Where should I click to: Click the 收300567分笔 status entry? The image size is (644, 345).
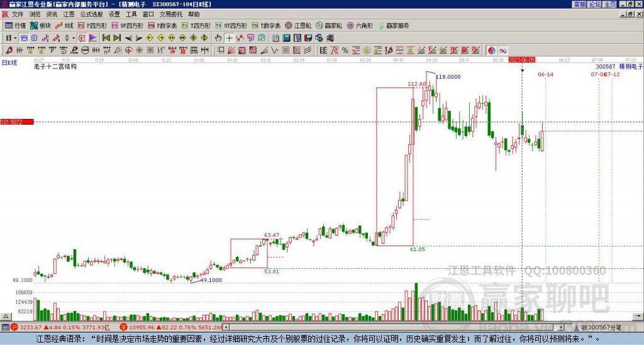click(597, 327)
